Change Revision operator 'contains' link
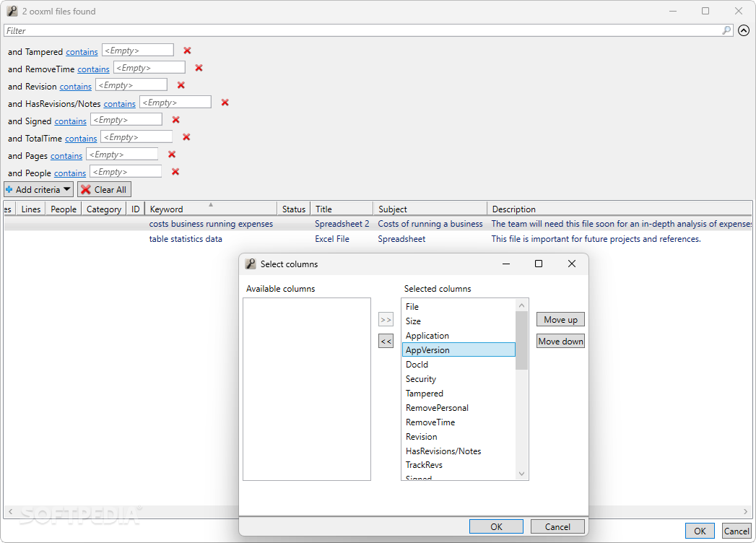The width and height of the screenshot is (756, 543). coord(76,87)
